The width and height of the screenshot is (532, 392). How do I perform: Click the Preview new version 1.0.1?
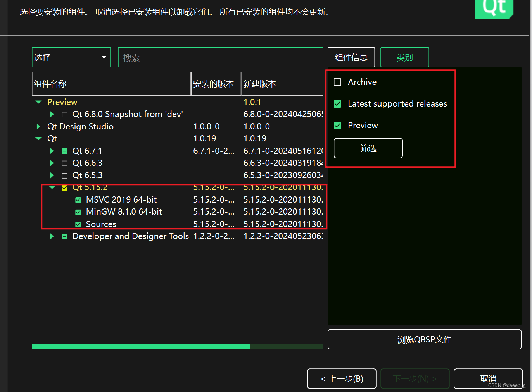252,102
